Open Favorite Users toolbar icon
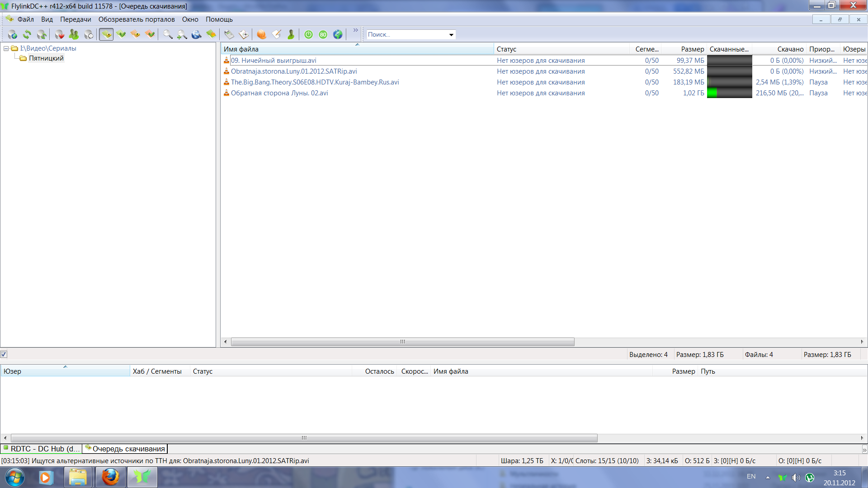868x488 pixels. (74, 34)
